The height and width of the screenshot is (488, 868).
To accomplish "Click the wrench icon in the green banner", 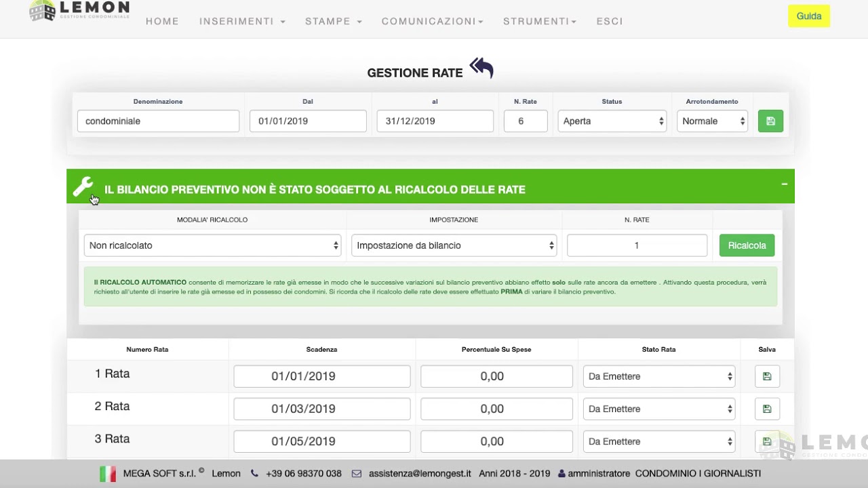I will [x=83, y=187].
